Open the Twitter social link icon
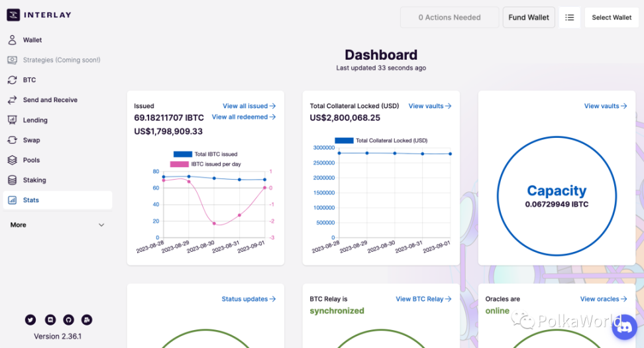644x348 pixels. click(x=30, y=319)
